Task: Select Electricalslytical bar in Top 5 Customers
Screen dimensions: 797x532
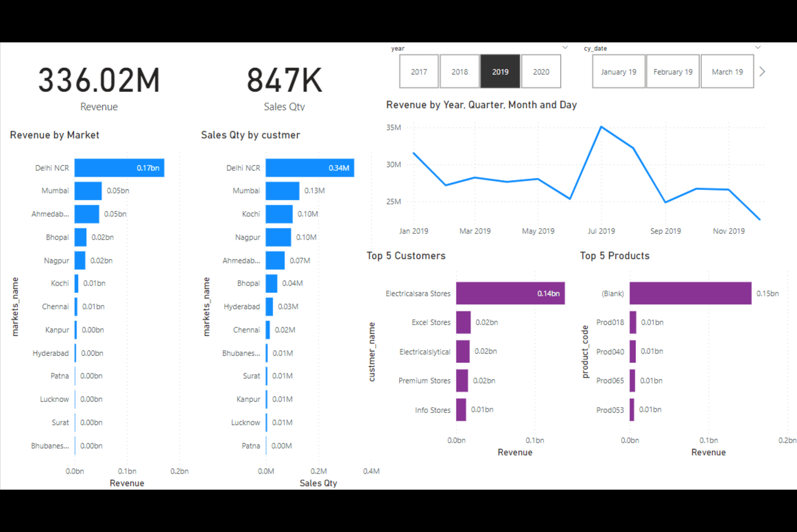Action: (x=463, y=351)
